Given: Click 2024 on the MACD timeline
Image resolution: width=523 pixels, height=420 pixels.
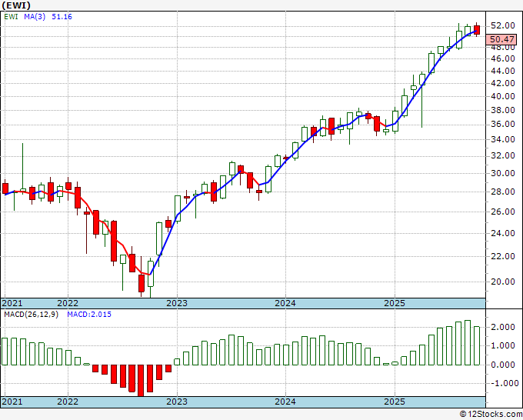Looking at the screenshot, I should [x=285, y=402].
